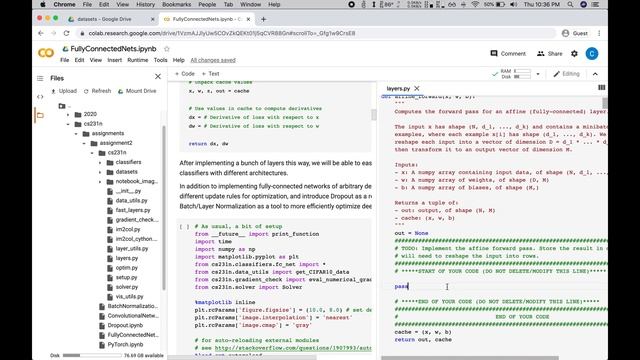Add a new Code cell

[184, 74]
